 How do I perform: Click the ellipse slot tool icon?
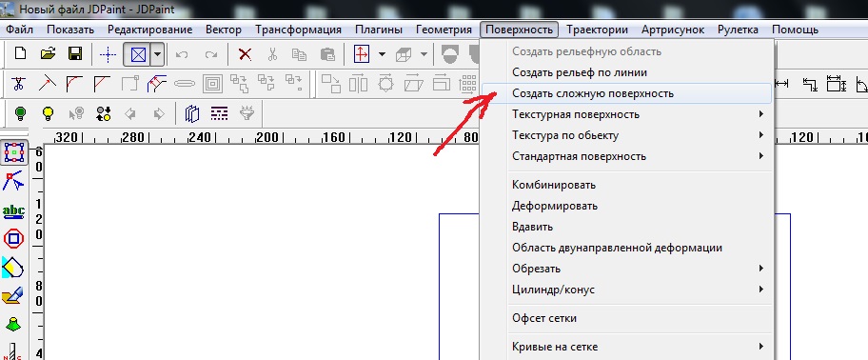coord(185,84)
